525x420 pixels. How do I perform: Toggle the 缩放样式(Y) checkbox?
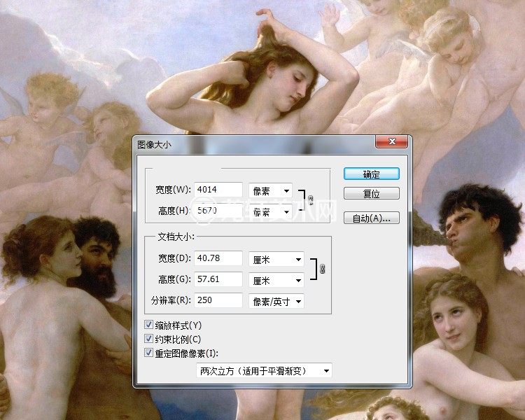pos(148,325)
